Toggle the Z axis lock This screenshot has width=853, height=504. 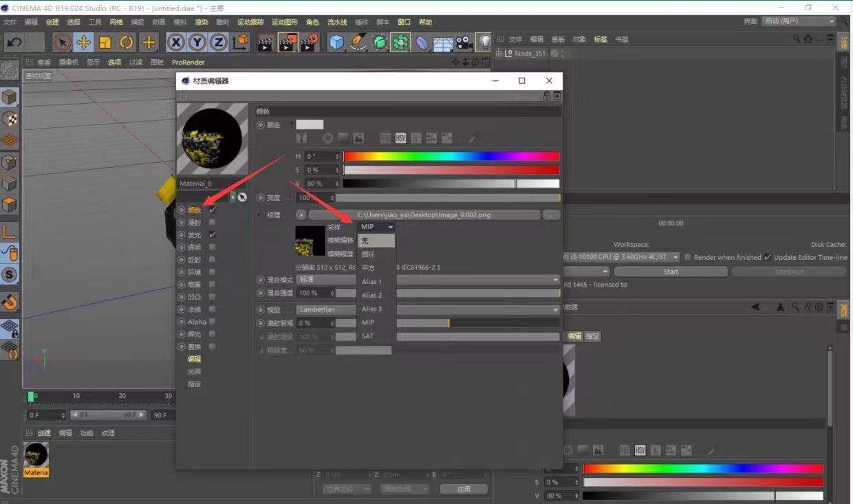pyautogui.click(x=219, y=43)
